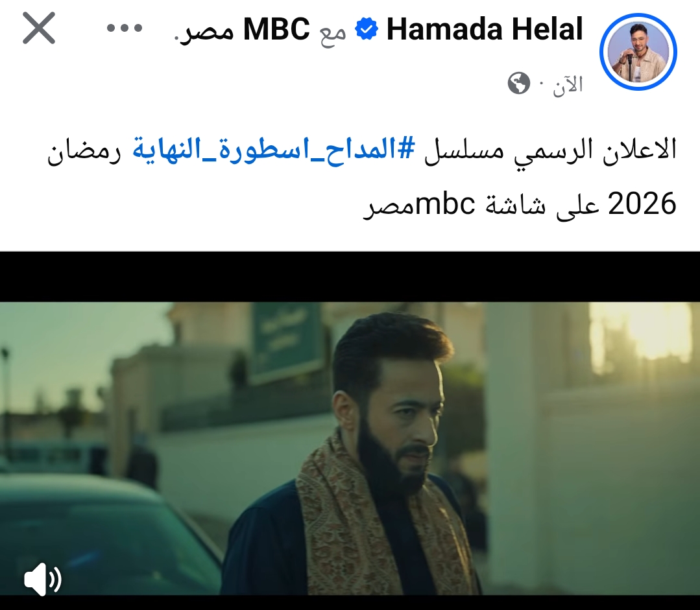The height and width of the screenshot is (610, 700).
Task: Click the 2026 text in the caption
Action: tap(642, 204)
